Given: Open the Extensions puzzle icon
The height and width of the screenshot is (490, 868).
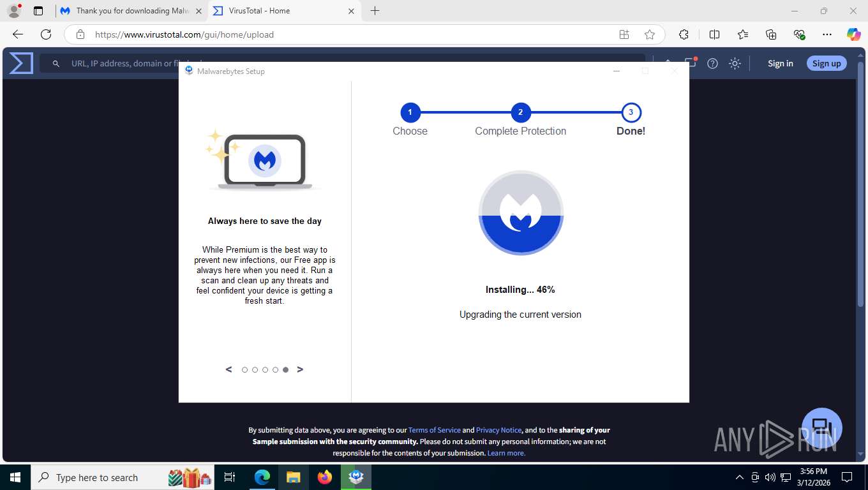Looking at the screenshot, I should click(x=684, y=34).
